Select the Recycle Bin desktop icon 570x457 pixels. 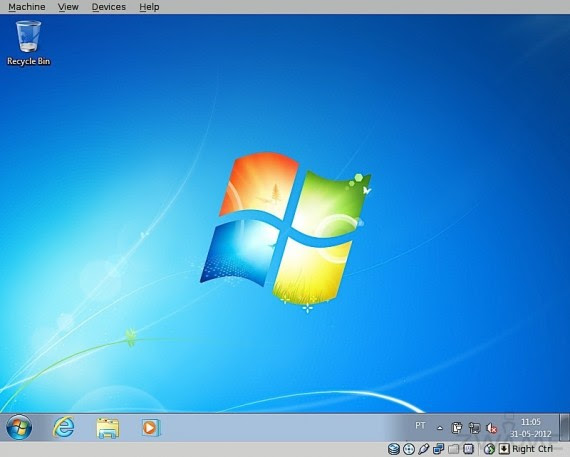[x=28, y=43]
